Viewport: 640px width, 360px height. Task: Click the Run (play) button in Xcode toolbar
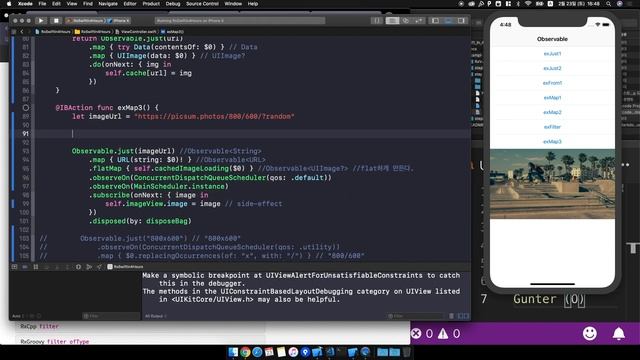41,20
